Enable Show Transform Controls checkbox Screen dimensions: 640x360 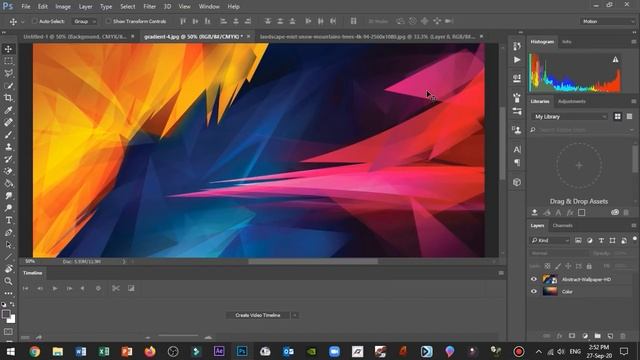tap(108, 21)
